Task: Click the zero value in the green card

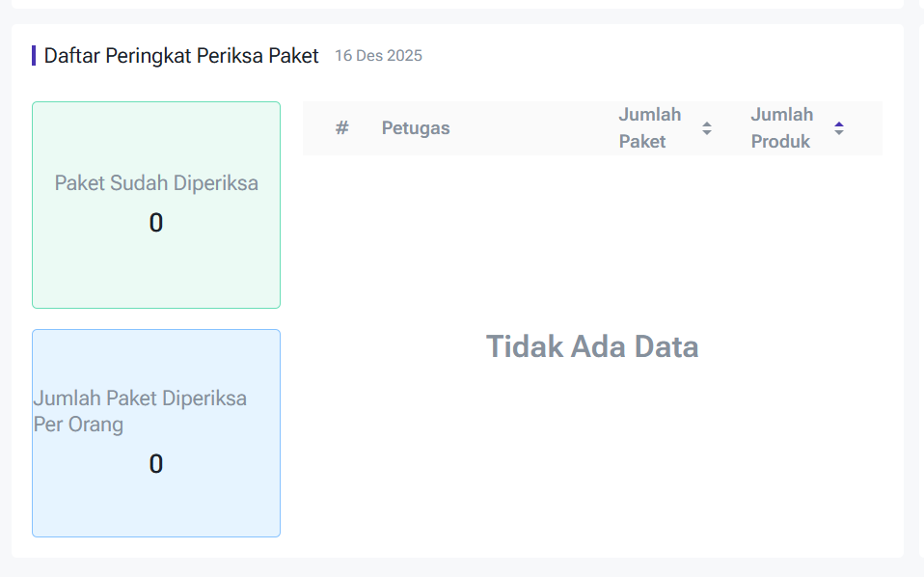Action: coord(156,224)
